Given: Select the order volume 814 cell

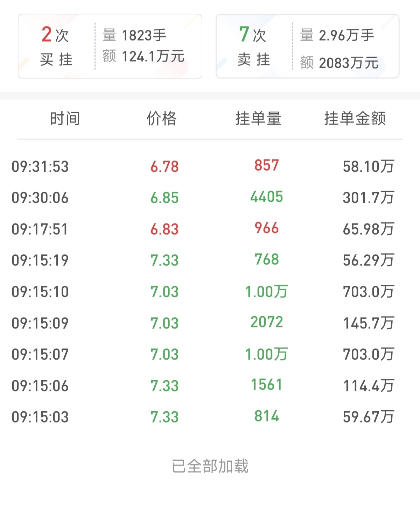Looking at the screenshot, I should point(267,416).
